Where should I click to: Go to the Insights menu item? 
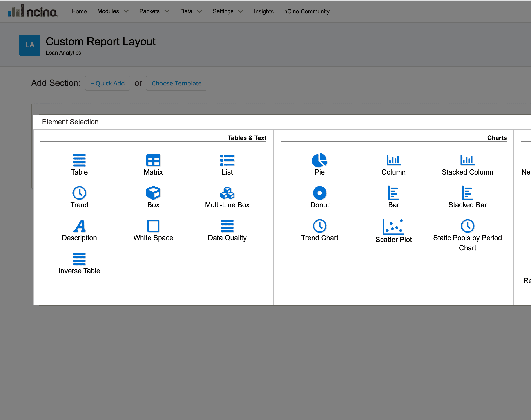(263, 11)
